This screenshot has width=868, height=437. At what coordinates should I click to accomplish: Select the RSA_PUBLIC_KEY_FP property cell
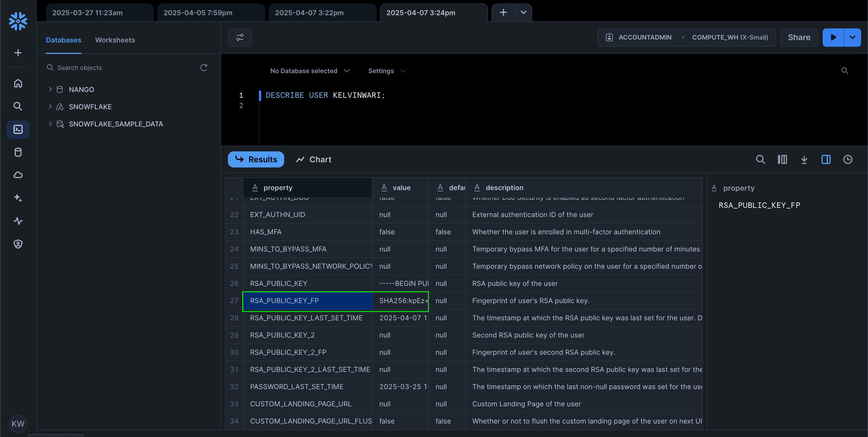pos(308,301)
